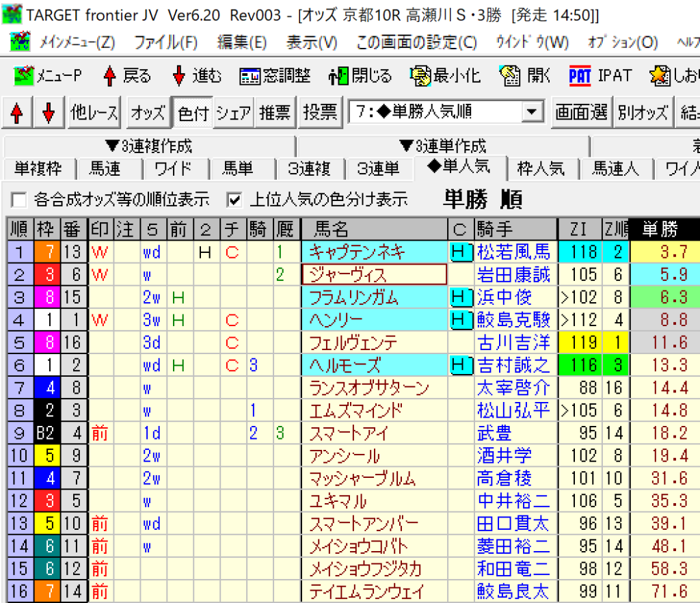
Task: Toggle the 色付 color button
Action: click(x=192, y=113)
